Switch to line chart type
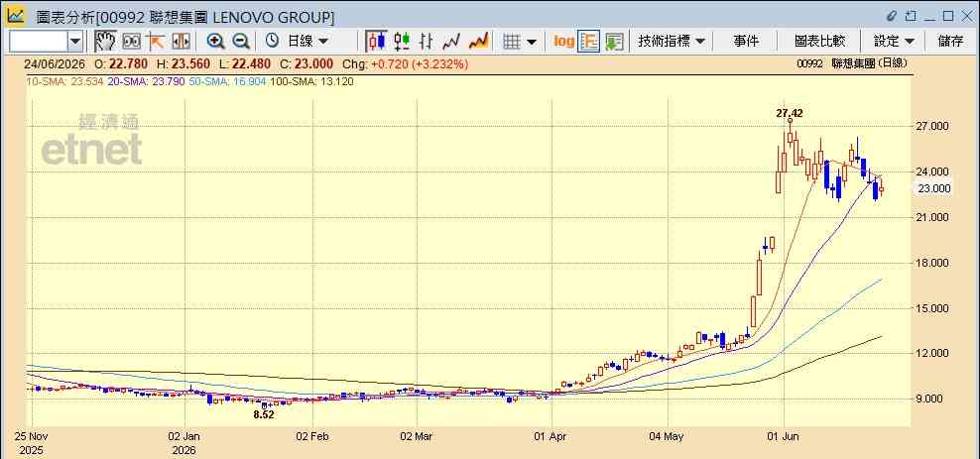980x459 pixels. pyautogui.click(x=451, y=42)
